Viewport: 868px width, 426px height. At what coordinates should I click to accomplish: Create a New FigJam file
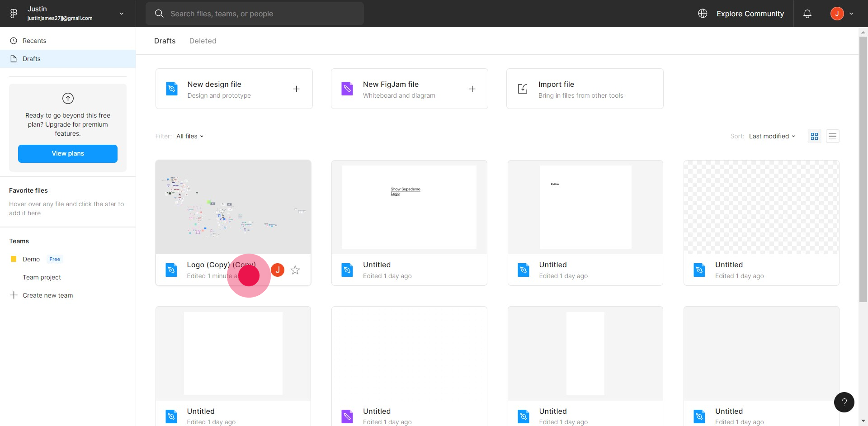[409, 89]
